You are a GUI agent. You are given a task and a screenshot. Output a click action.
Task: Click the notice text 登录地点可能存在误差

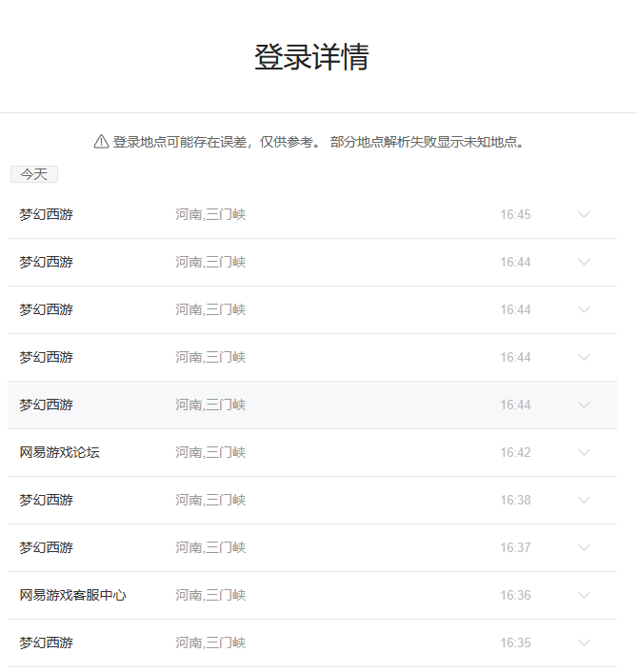tap(180, 142)
